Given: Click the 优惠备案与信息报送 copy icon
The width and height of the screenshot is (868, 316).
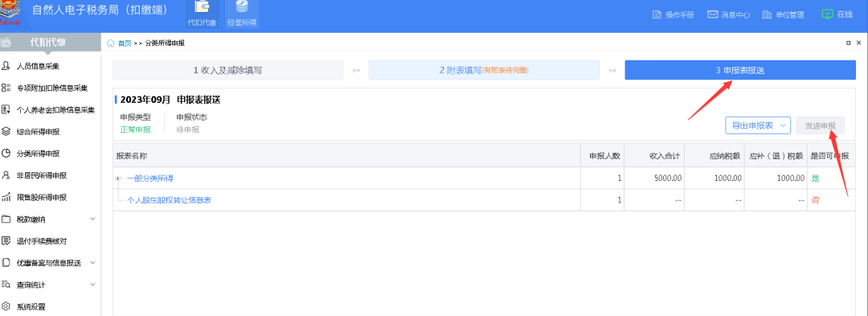Looking at the screenshot, I should 6,263.
